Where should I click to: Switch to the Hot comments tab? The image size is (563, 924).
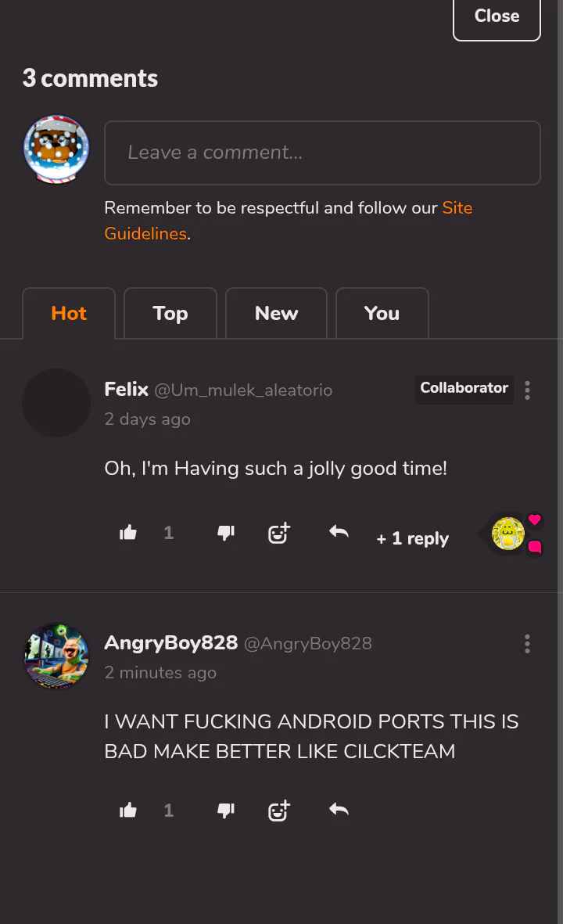(x=69, y=314)
